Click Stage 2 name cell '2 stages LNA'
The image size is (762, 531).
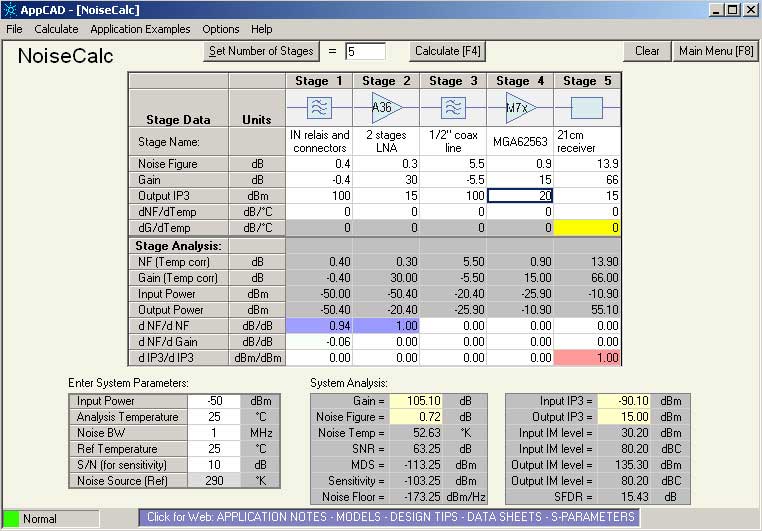point(386,141)
